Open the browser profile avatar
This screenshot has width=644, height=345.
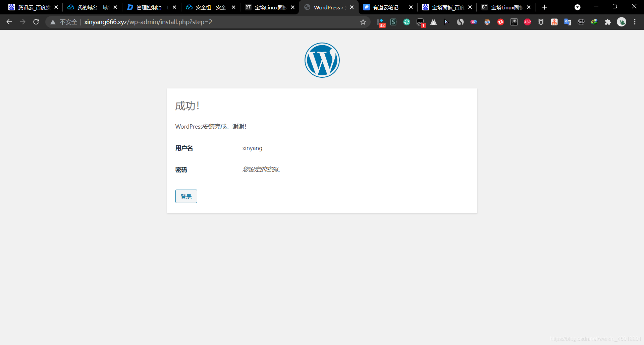pyautogui.click(x=622, y=22)
